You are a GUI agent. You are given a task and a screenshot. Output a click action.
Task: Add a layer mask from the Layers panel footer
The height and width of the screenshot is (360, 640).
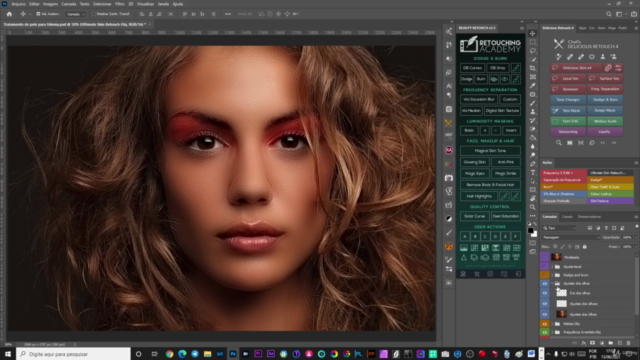pyautogui.click(x=593, y=343)
